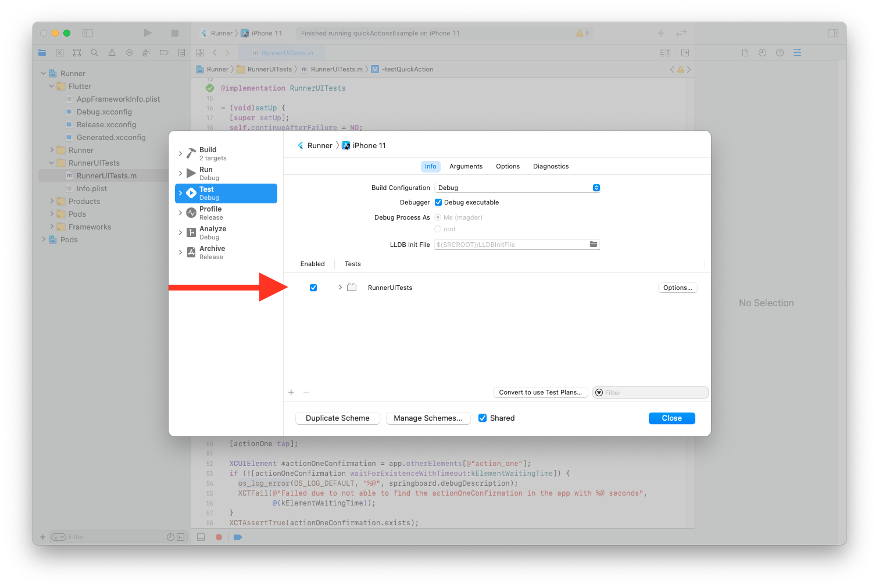
Task: Select the root radio button
Action: [438, 229]
